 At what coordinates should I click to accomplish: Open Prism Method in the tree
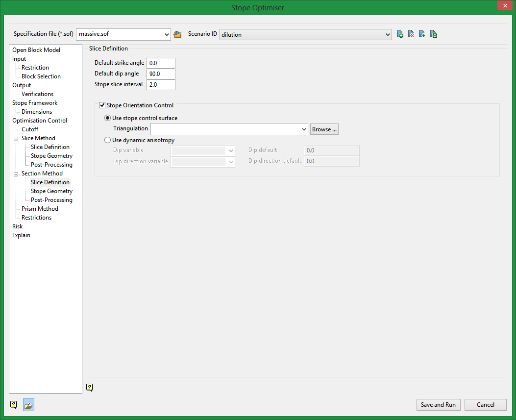point(40,209)
